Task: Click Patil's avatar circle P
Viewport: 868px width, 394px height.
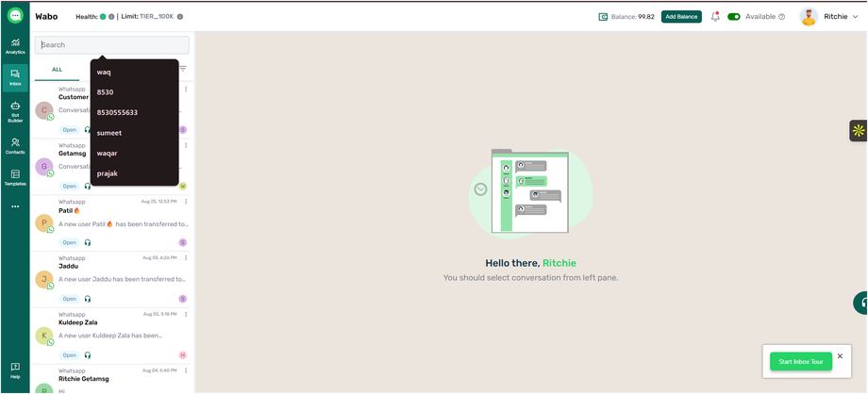Action: tap(43, 223)
